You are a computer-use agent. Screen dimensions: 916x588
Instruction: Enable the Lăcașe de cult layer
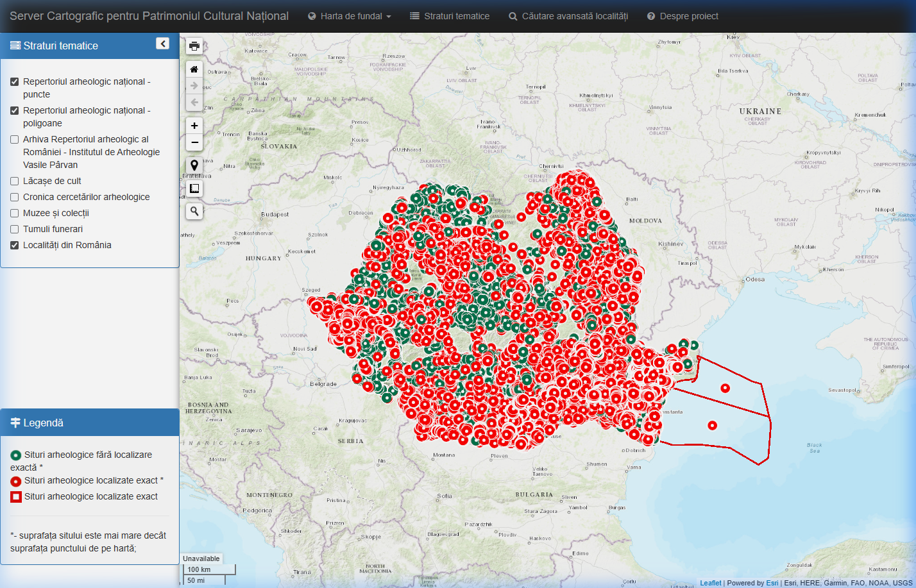(13, 181)
